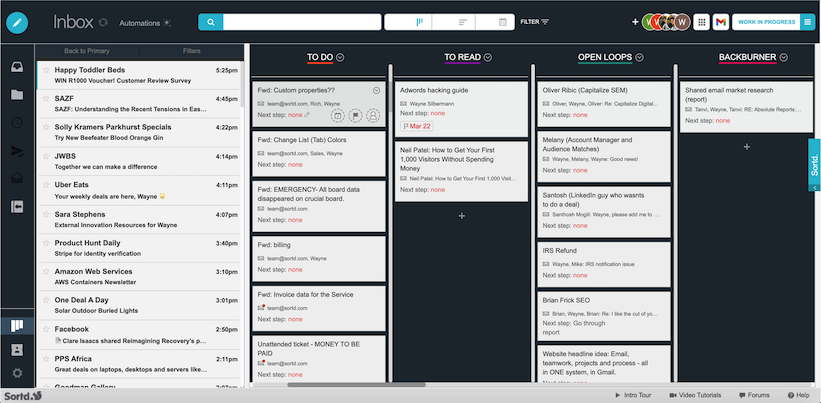821x403 pixels.
Task: Click the compose pencil button
Action: [x=17, y=23]
